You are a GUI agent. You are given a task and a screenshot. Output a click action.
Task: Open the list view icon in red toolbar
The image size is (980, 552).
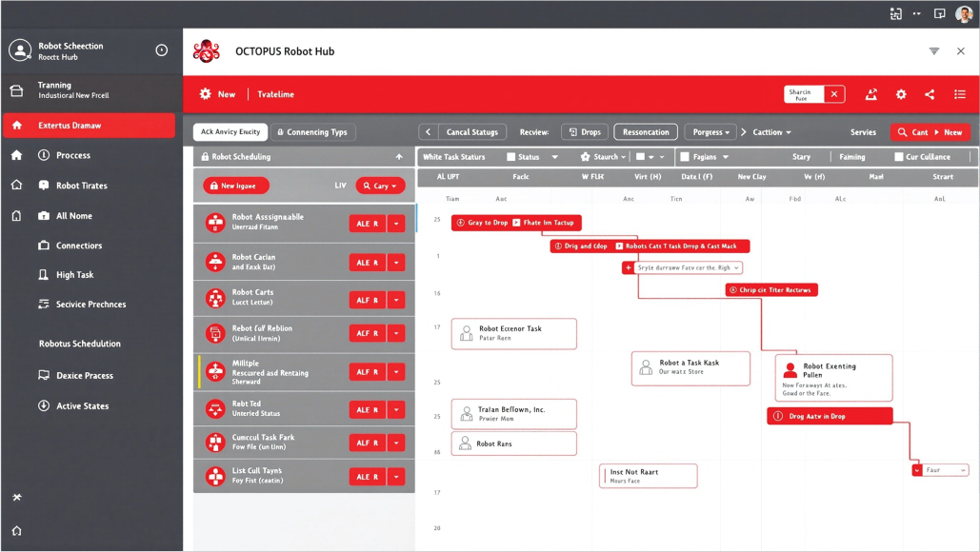[x=960, y=94]
